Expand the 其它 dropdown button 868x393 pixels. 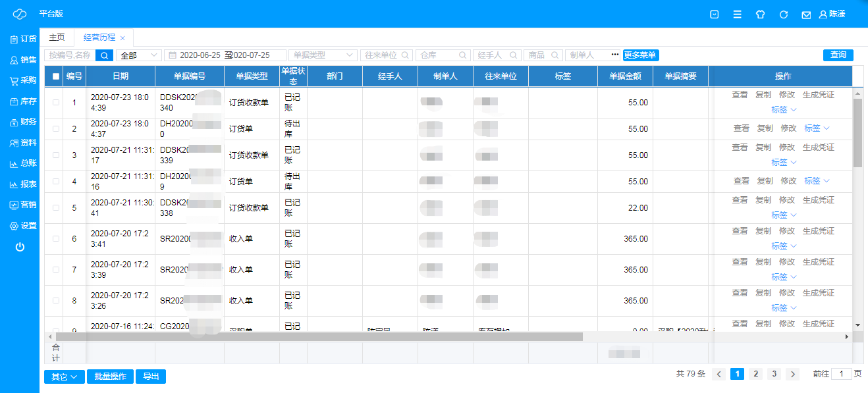point(64,377)
